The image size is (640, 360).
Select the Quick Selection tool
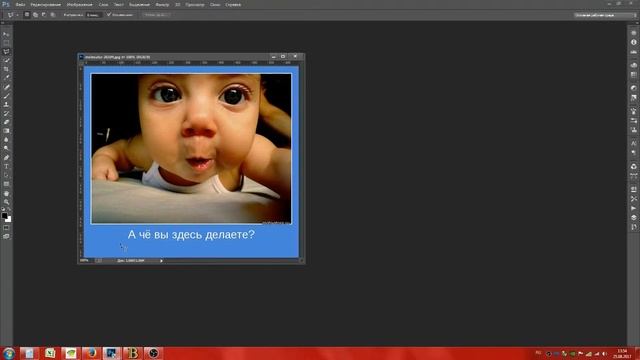[6, 60]
